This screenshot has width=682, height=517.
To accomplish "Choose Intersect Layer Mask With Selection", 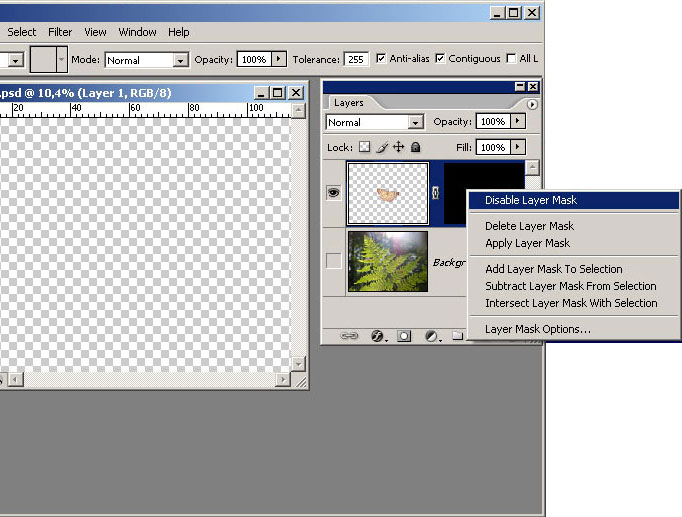I will (574, 303).
